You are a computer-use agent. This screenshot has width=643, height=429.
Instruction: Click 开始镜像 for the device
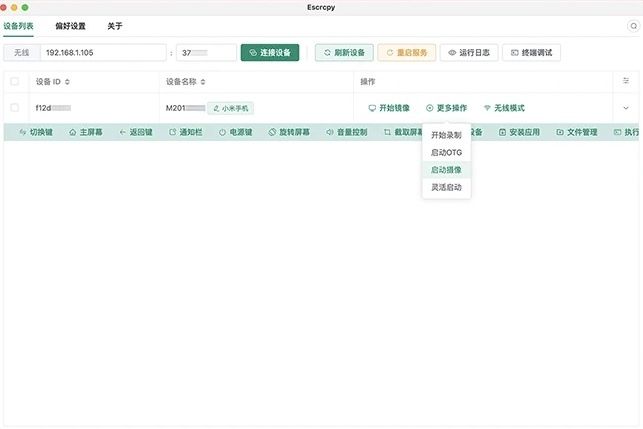tap(389, 108)
